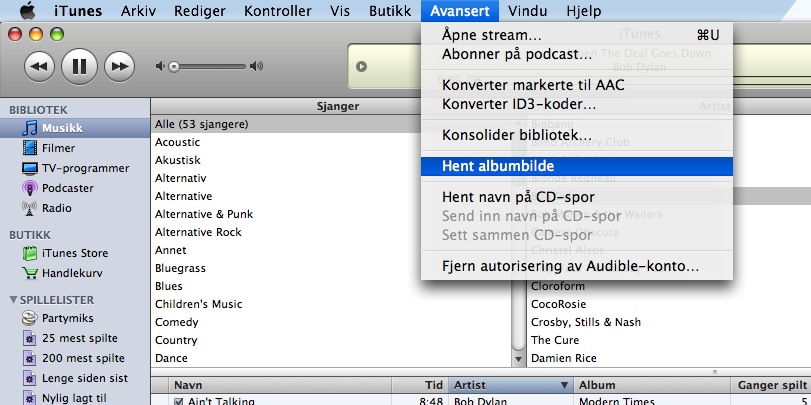Open the iTunes application menu
Viewport: 811px width, 405px height.
pos(78,11)
